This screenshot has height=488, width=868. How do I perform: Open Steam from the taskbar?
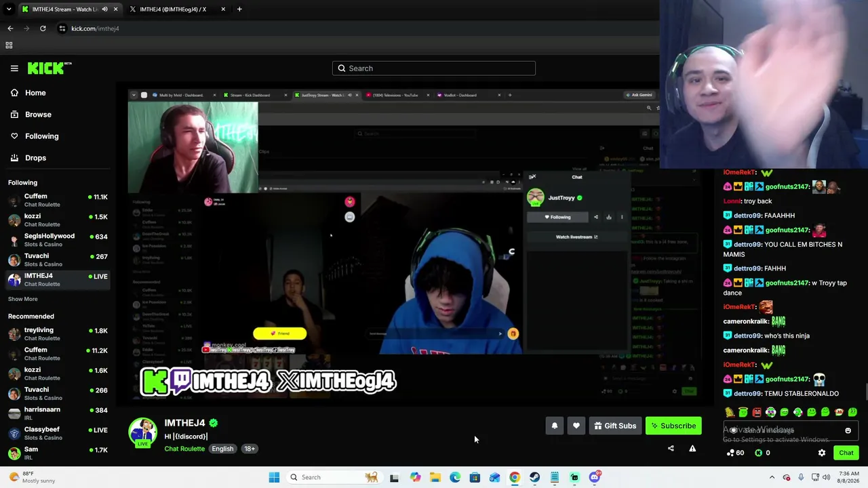[x=534, y=477]
